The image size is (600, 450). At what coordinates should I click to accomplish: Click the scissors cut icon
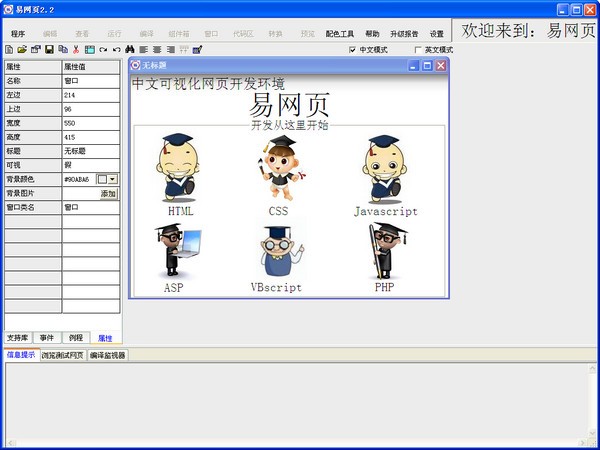coord(76,49)
